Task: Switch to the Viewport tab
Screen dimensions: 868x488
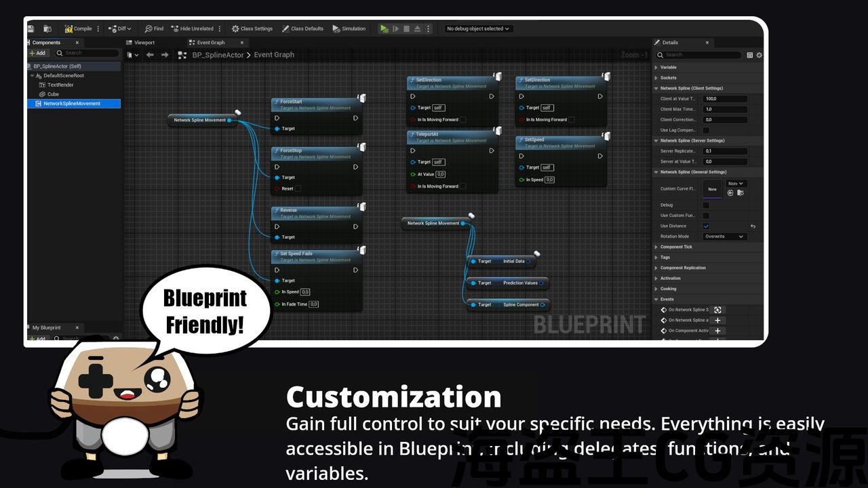Action: (144, 43)
